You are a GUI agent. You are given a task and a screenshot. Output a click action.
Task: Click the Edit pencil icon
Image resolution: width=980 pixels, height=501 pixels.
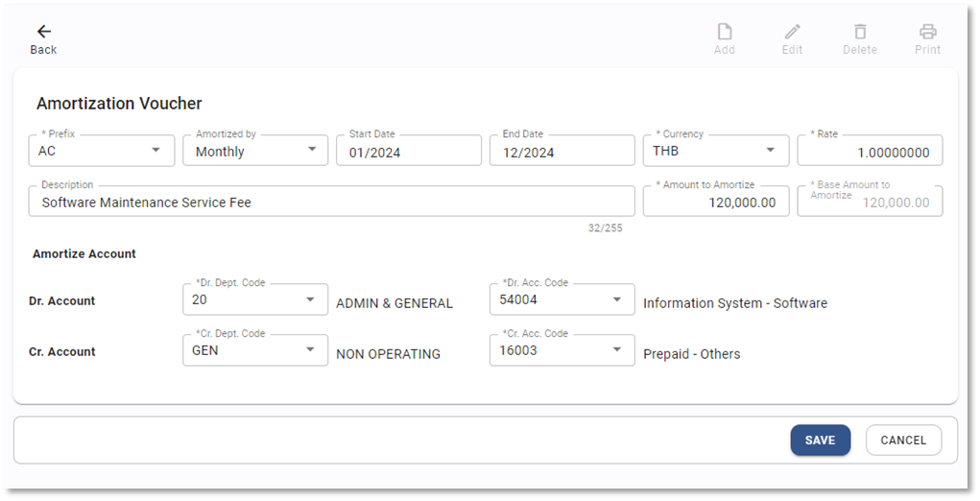792,32
